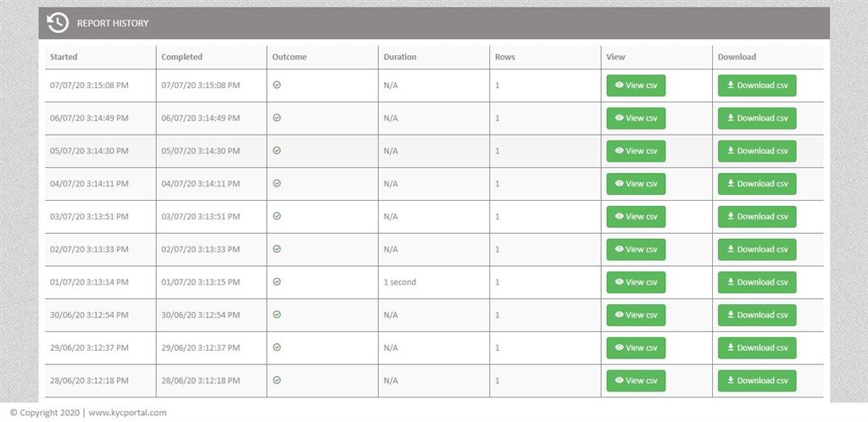The width and height of the screenshot is (868, 422).
Task: View csv for the 06/07/20 report
Action: coord(636,119)
